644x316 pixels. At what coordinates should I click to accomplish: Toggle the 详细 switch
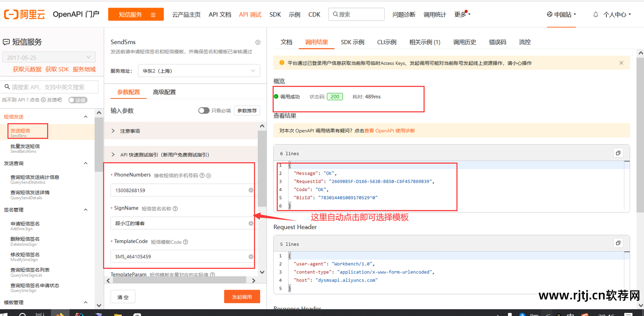click(78, 100)
